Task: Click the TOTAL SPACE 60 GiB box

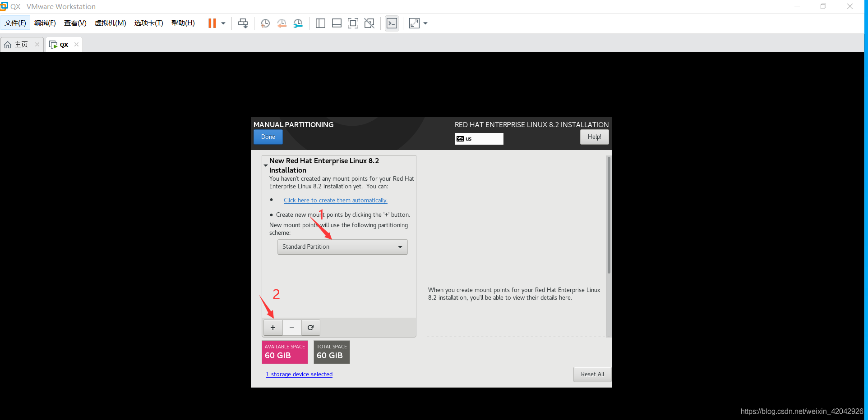Action: tap(332, 352)
